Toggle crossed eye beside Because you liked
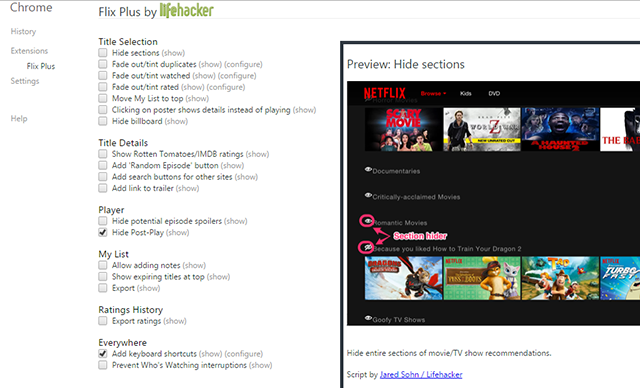 (x=367, y=247)
